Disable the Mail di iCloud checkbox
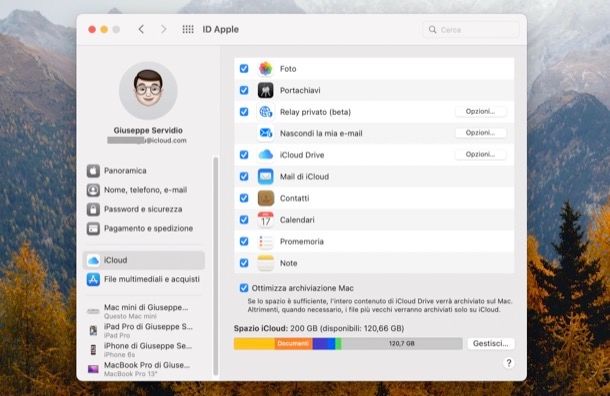 [244, 177]
